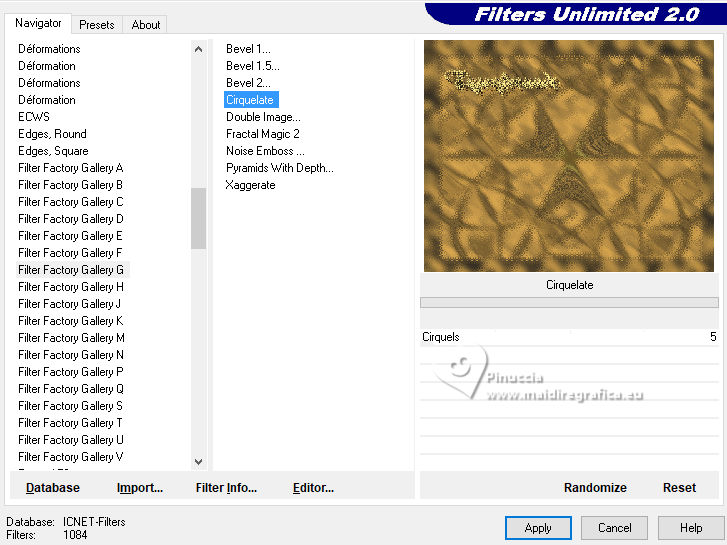Cancel the Filters Unlimited dialog
Image resolution: width=727 pixels, height=545 pixels.
614,528
